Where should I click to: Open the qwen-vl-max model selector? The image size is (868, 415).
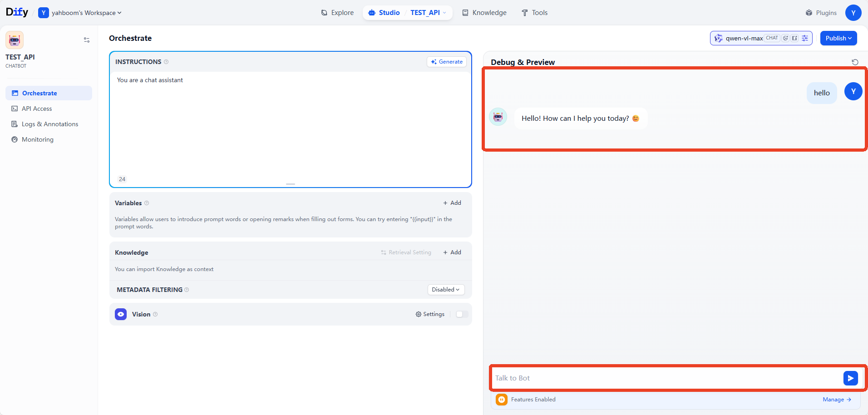[761, 38]
